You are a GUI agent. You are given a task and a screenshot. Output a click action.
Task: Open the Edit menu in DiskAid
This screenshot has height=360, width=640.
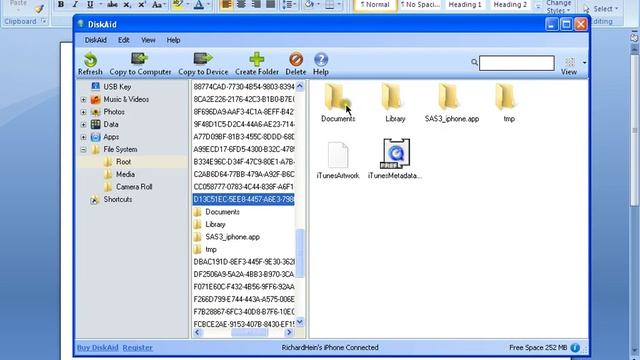coord(124,40)
